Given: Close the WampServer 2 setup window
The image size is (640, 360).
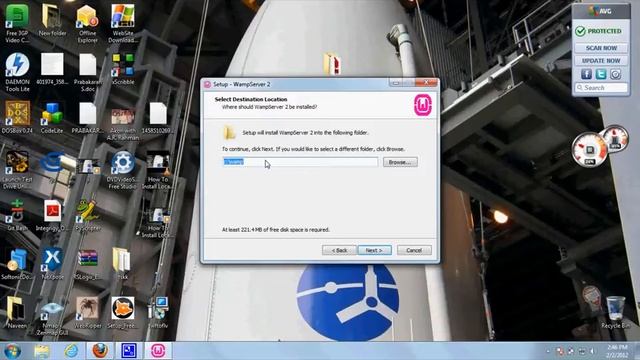Looking at the screenshot, I should [426, 82].
